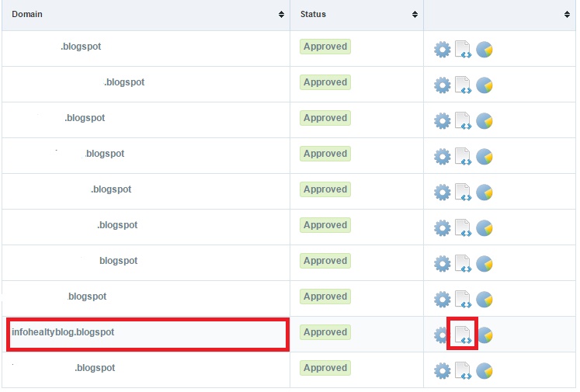The image size is (580, 392).
Task: Toggle sort arrows on Status column
Action: coord(415,15)
